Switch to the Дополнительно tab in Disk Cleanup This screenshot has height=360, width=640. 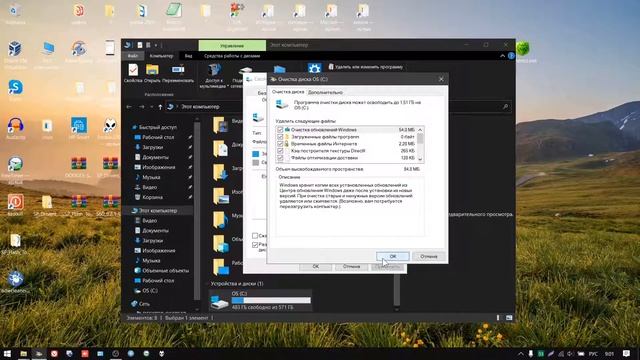325,92
